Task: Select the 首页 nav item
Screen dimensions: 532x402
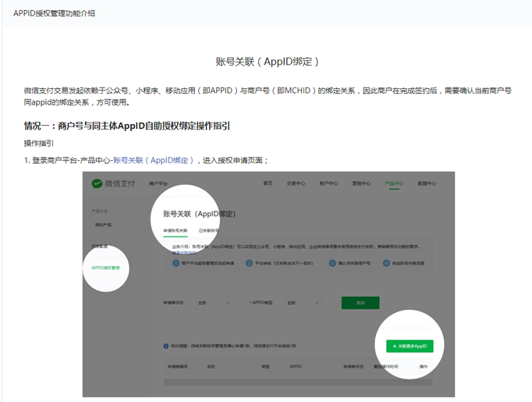Action: (x=268, y=183)
